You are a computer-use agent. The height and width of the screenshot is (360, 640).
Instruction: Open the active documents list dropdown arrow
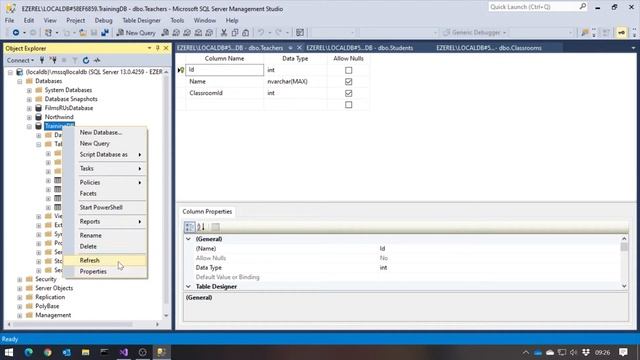click(x=633, y=48)
